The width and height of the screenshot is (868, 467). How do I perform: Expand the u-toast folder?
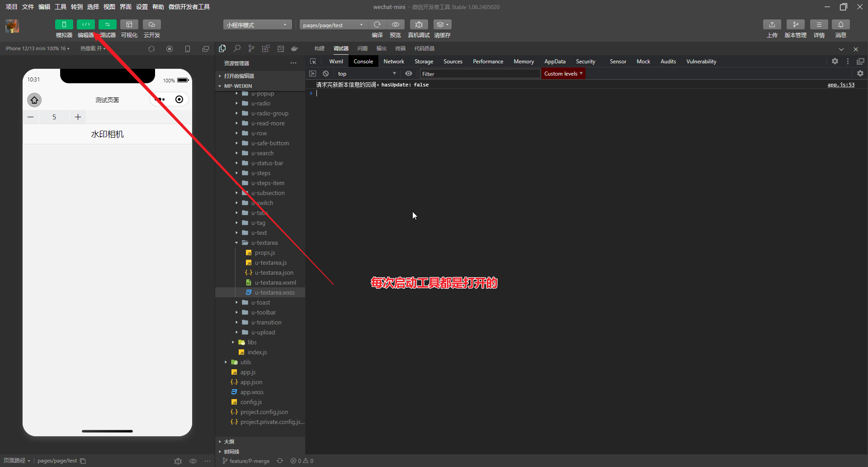coord(260,303)
